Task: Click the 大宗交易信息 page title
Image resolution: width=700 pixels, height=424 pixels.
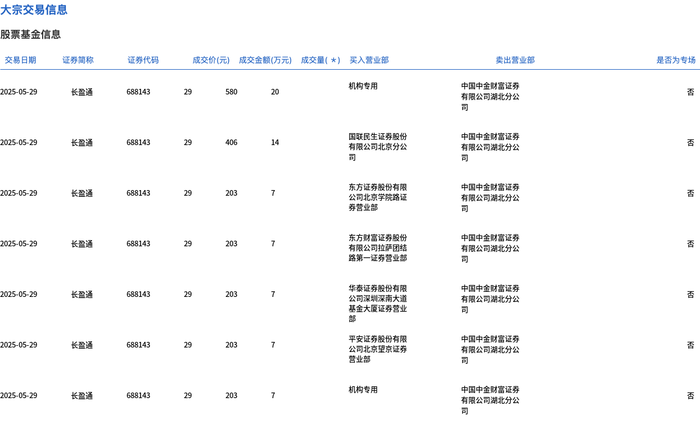Action: coord(34,10)
